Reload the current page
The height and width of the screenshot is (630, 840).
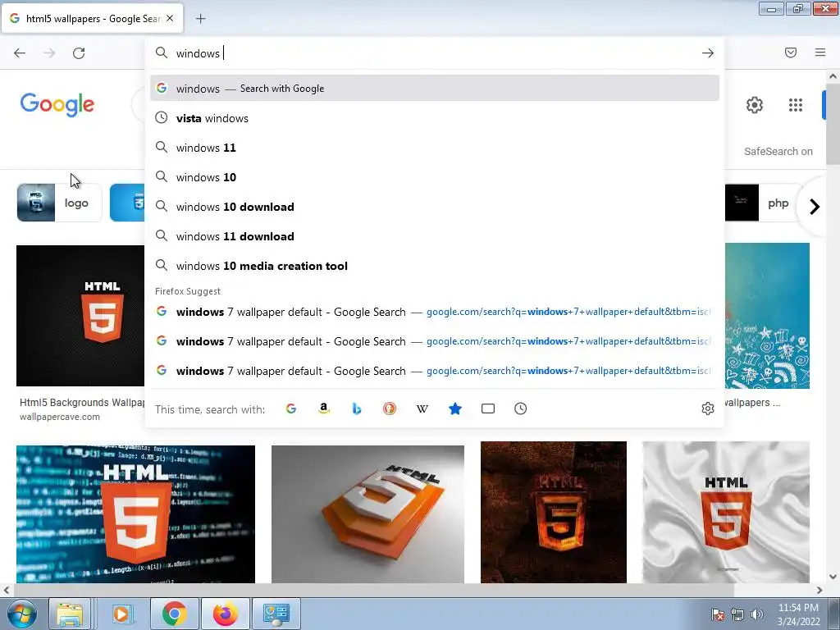pyautogui.click(x=79, y=53)
